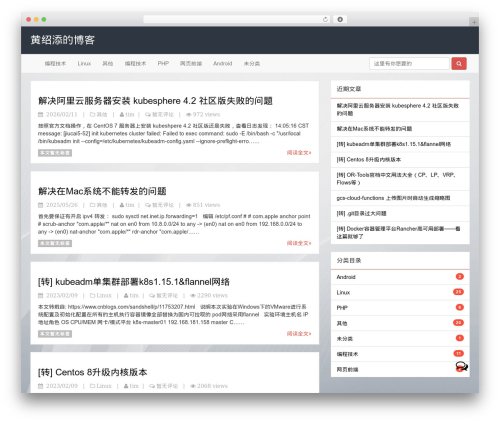Click red count badge beside sidebar Linux
Image resolution: width=500 pixels, height=423 pixels.
tap(458, 292)
